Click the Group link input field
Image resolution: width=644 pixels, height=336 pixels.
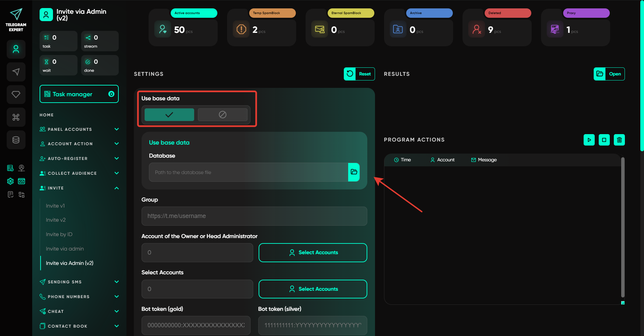[254, 216]
